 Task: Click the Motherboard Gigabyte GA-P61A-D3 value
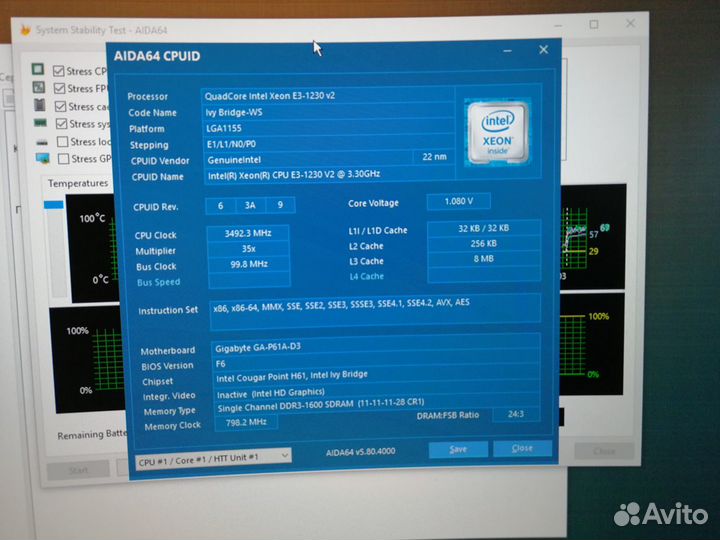[x=375, y=347]
